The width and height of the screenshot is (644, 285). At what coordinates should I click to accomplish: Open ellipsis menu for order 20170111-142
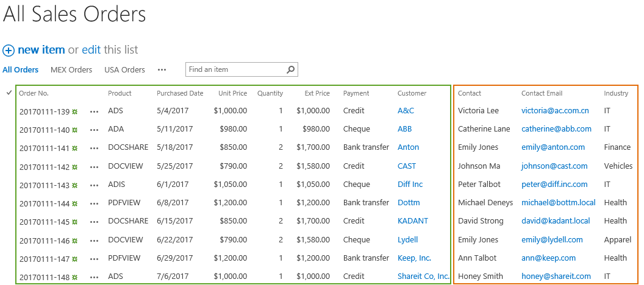94,167
